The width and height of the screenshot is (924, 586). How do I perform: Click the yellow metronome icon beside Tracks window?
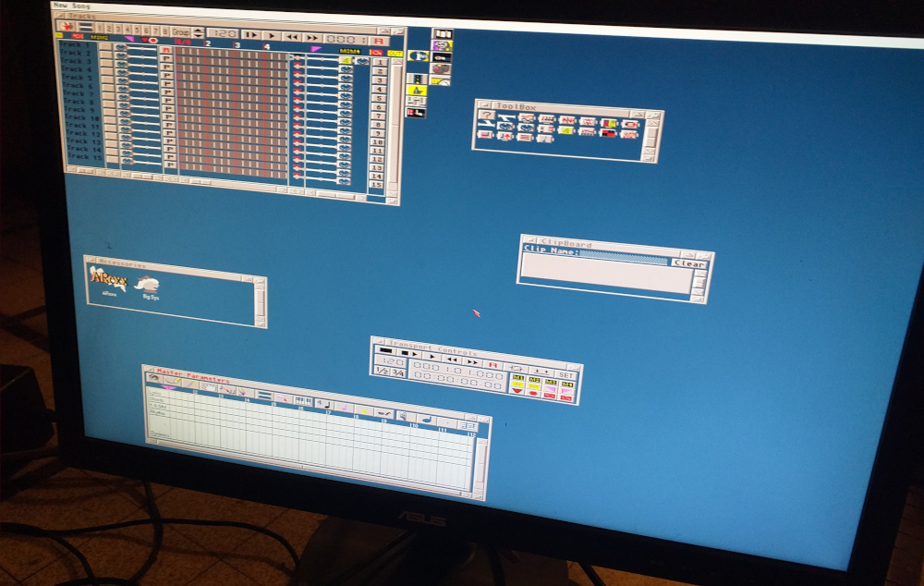point(418,91)
